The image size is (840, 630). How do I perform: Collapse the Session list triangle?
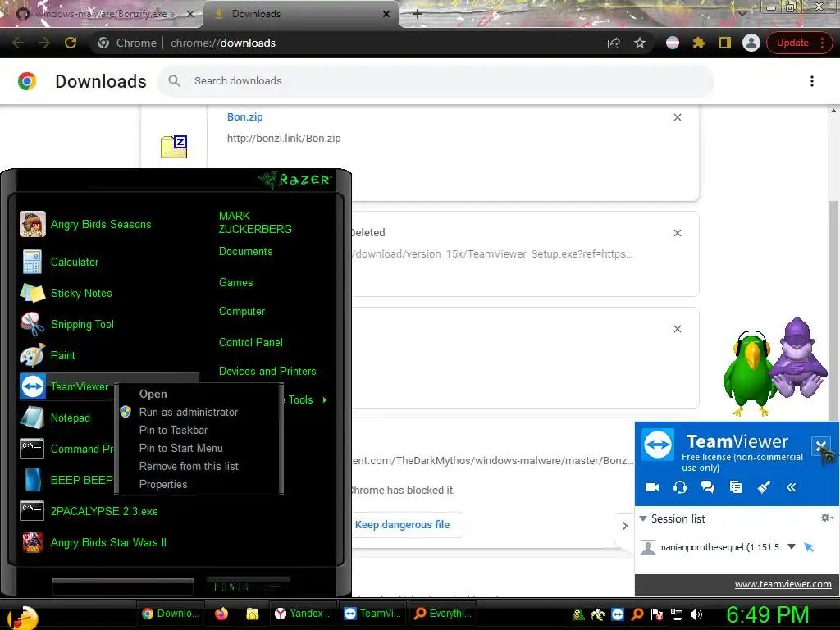(643, 518)
